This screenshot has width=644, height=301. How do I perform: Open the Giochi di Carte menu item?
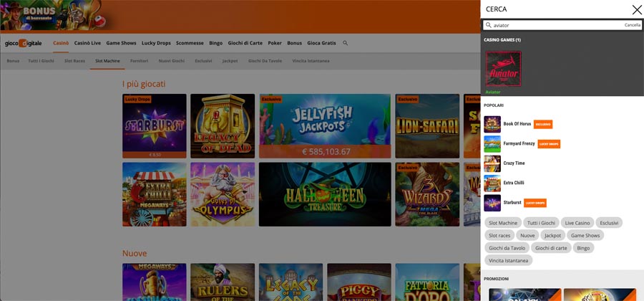coord(245,43)
